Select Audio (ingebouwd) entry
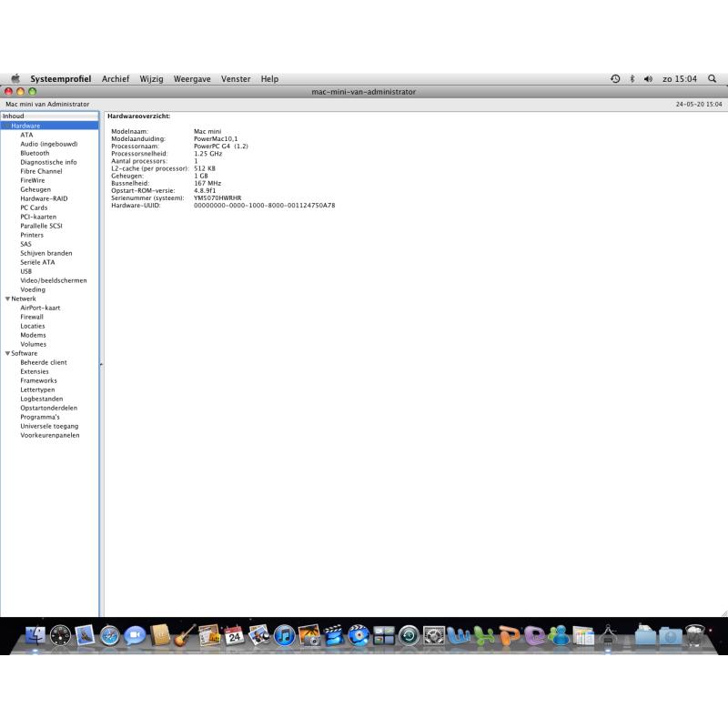Viewport: 728px width, 728px height. (x=49, y=144)
